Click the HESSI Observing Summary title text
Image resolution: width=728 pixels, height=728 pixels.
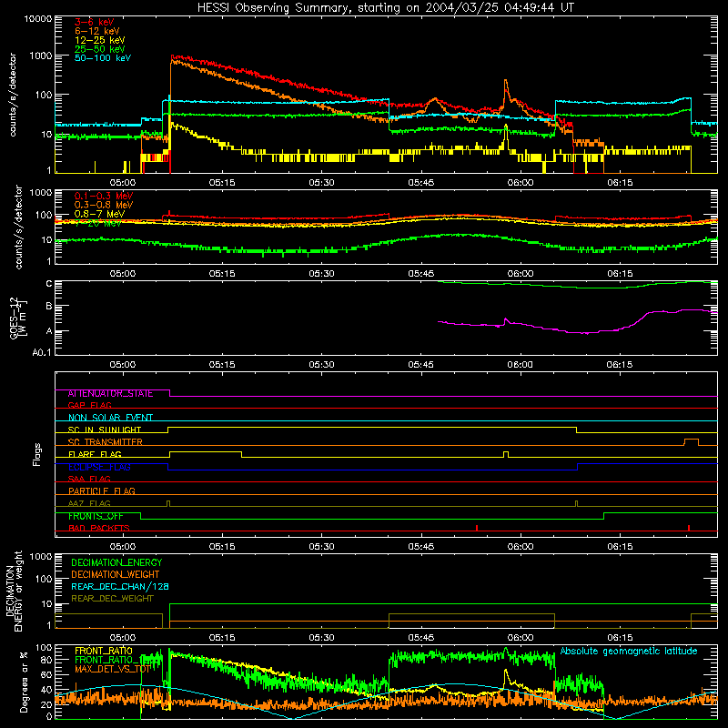385,8
